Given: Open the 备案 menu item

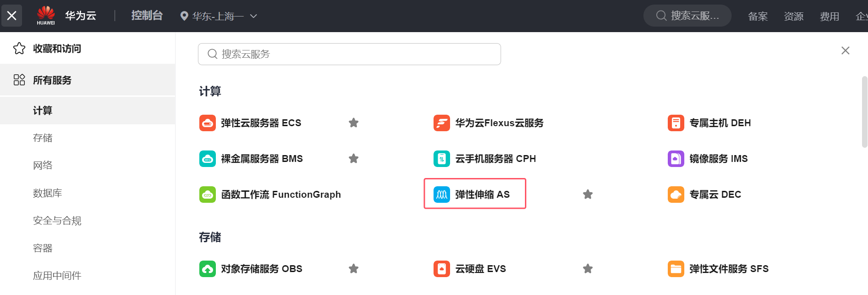Looking at the screenshot, I should click(x=758, y=17).
